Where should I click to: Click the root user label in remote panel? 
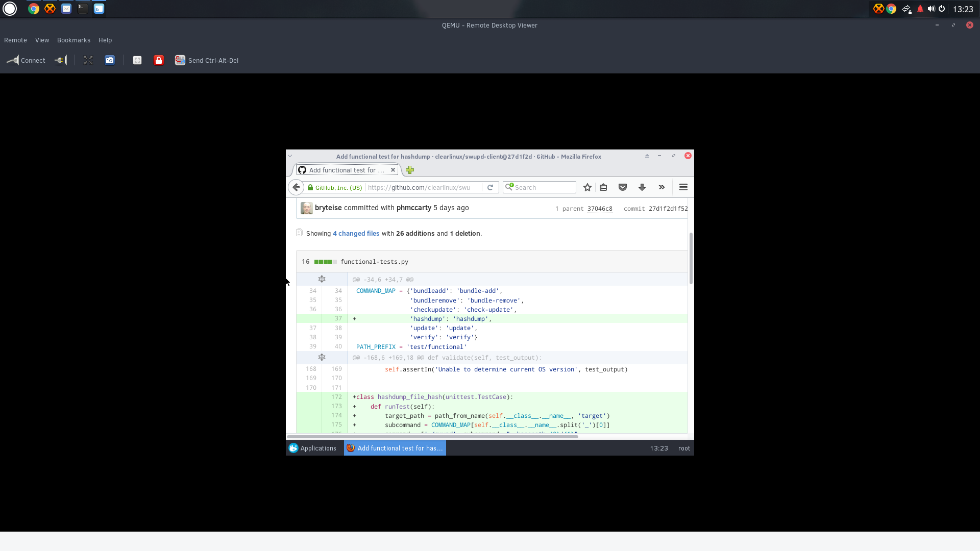coord(684,448)
